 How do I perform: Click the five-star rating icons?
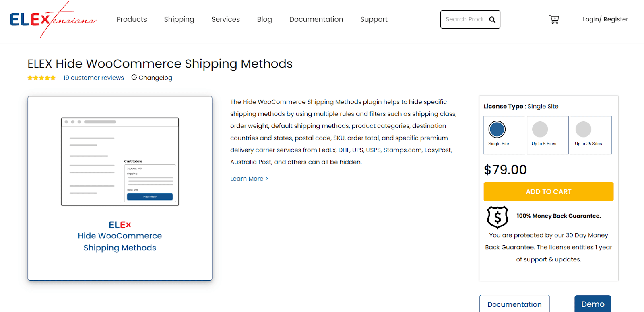pos(41,78)
